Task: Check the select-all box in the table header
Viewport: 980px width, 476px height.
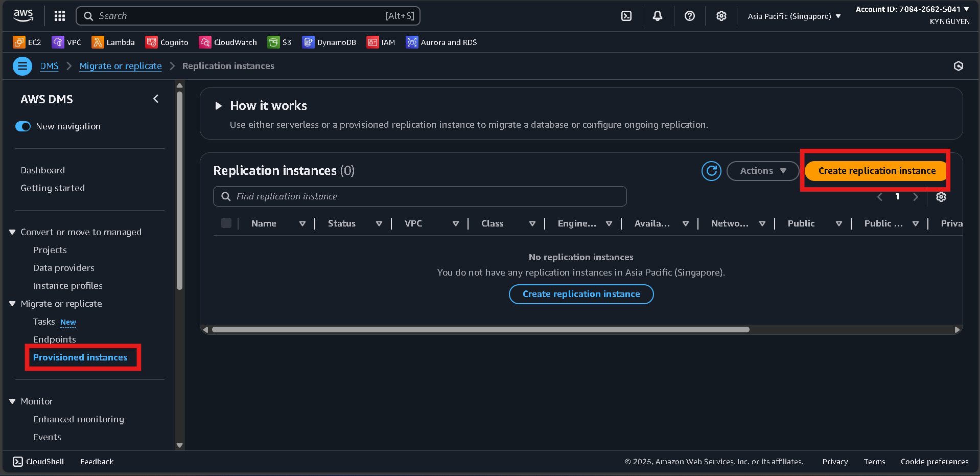Action: pos(226,223)
